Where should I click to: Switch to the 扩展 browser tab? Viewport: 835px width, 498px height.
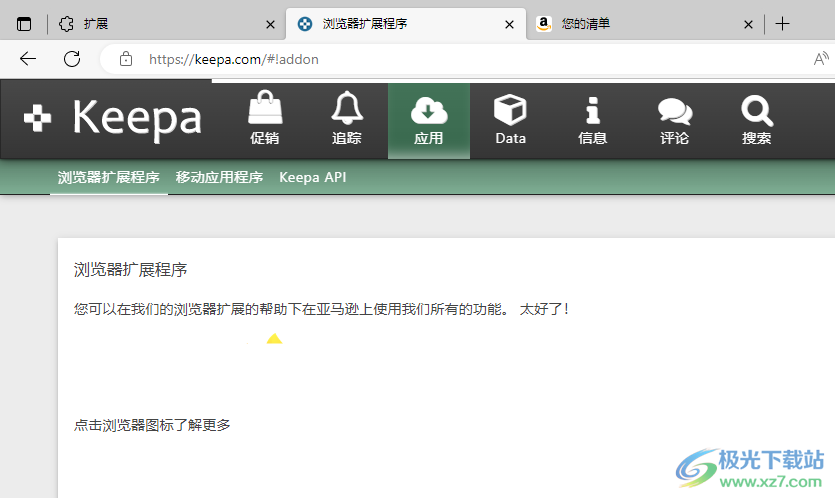point(167,24)
